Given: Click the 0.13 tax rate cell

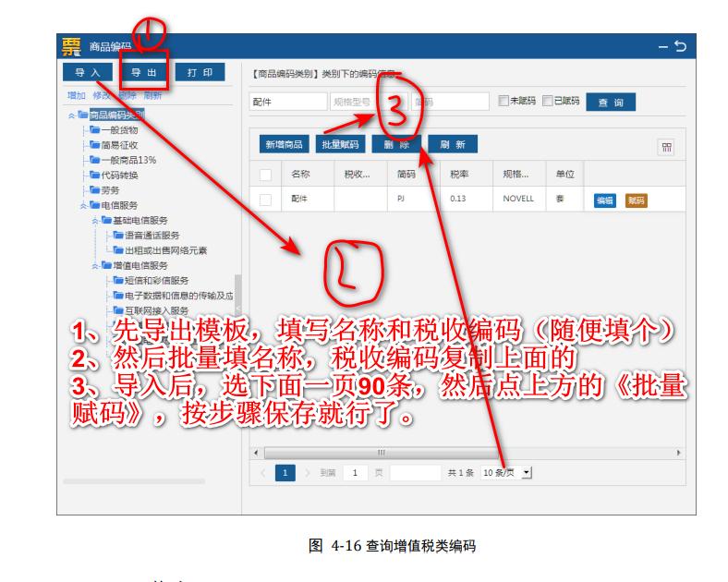Looking at the screenshot, I should click(x=458, y=199).
